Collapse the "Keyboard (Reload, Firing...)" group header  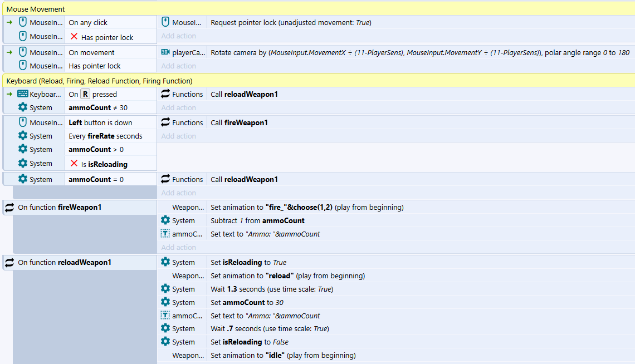[99, 81]
